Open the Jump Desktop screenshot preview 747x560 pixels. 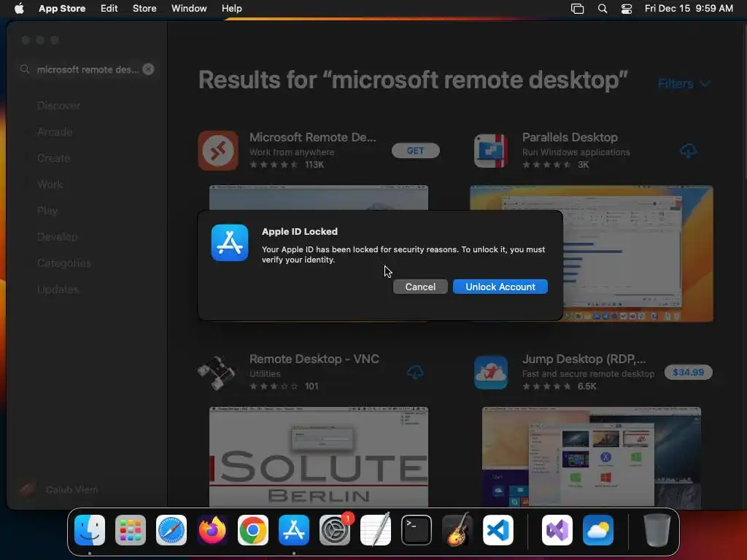pos(591,456)
